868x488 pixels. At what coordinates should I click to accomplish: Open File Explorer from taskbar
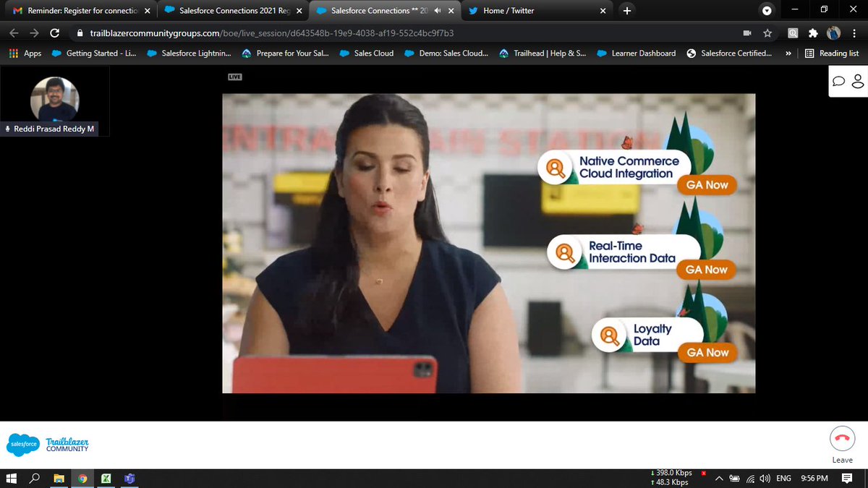[x=59, y=478]
